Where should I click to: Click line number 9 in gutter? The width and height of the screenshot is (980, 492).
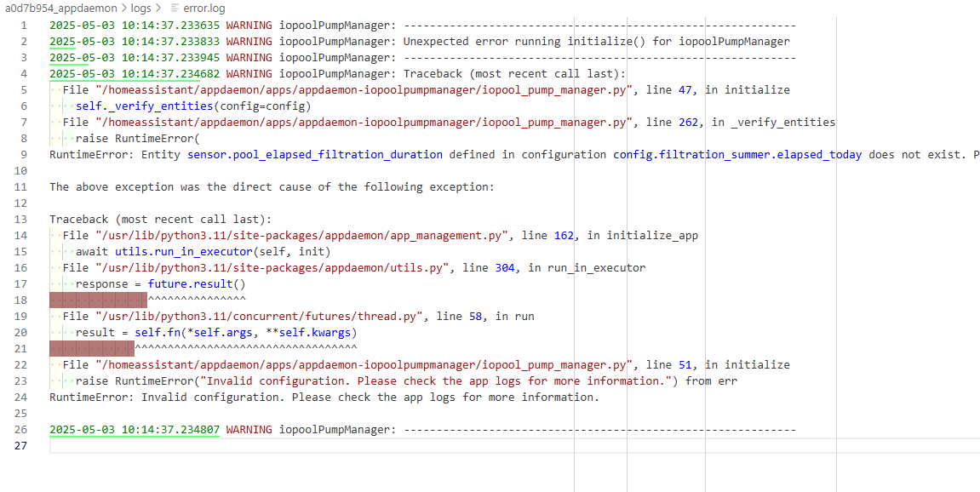coord(24,154)
